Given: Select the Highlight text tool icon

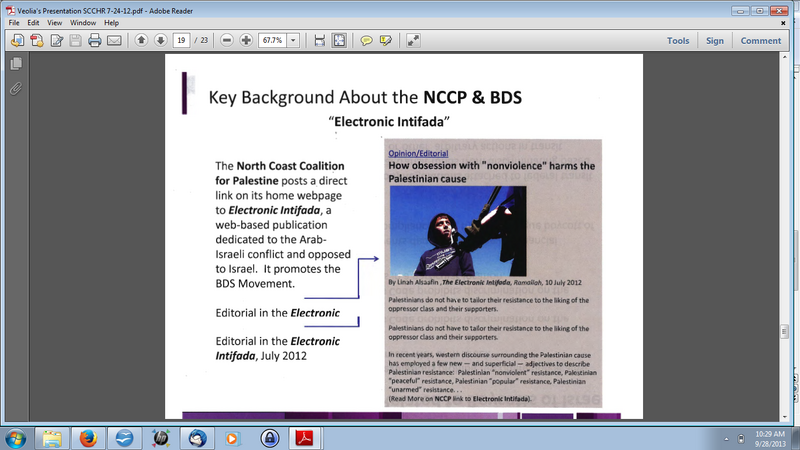Looking at the screenshot, I should tap(386, 40).
